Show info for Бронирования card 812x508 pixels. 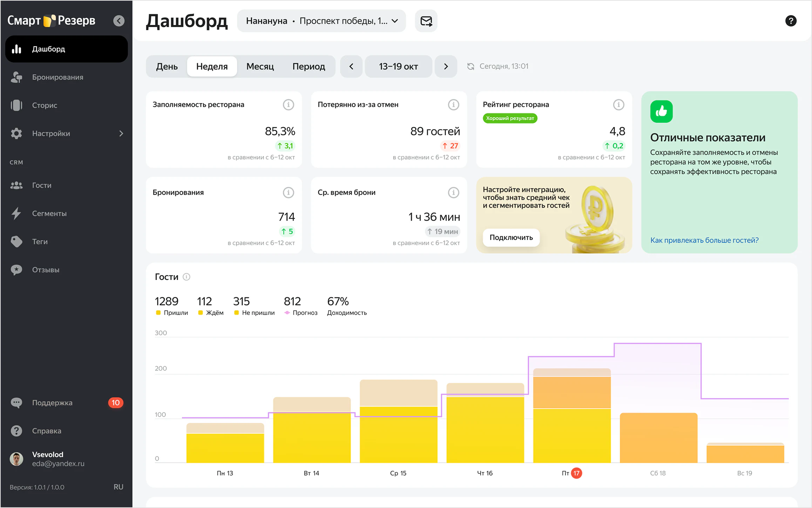289,193
